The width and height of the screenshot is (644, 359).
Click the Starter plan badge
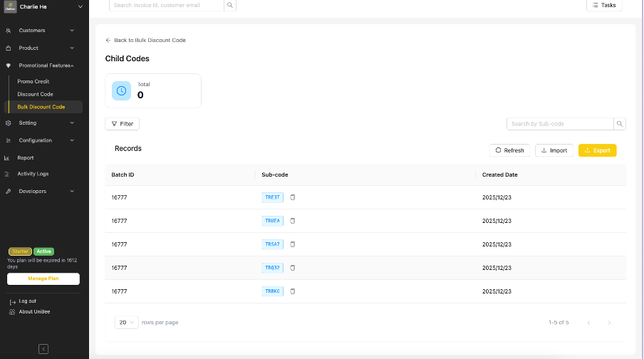click(x=20, y=251)
